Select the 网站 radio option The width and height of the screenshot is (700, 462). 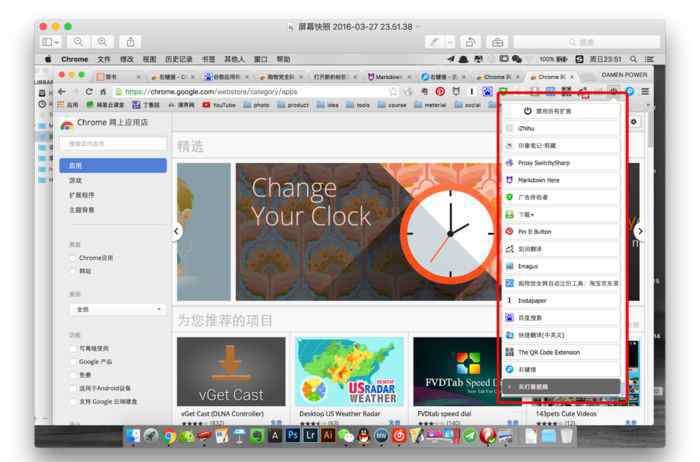click(x=73, y=271)
